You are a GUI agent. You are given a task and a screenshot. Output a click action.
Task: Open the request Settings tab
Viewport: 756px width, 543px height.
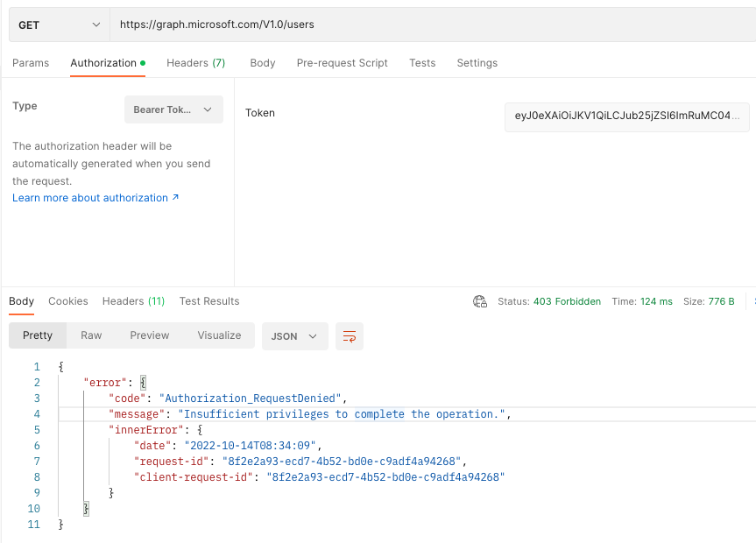point(477,63)
